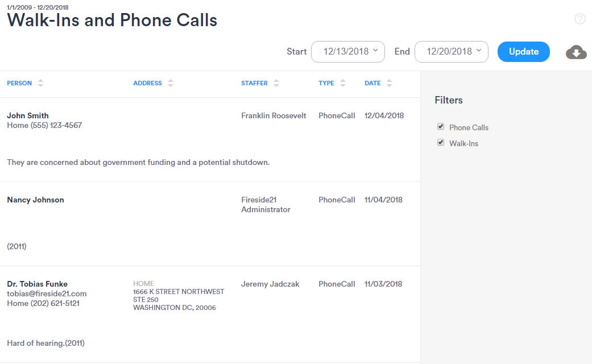This screenshot has height=364, width=592.
Task: Click staffer Jeremy Jadczak's name
Action: point(270,284)
